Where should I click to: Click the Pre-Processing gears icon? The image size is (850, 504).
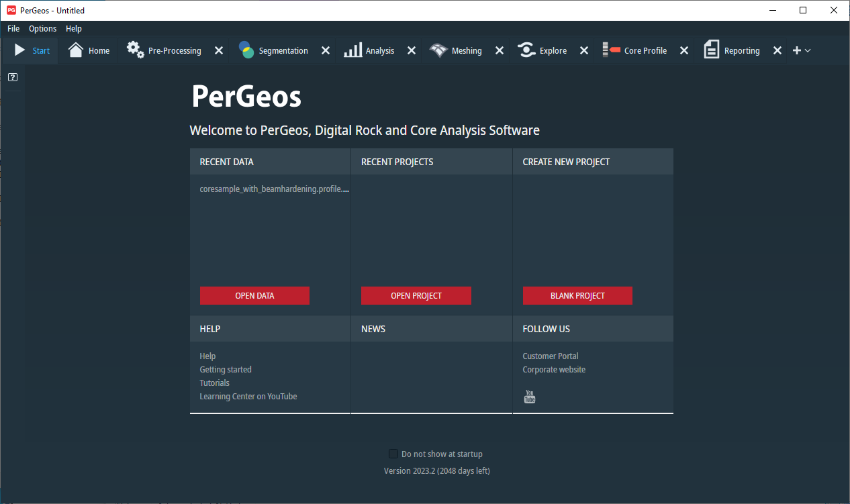[x=135, y=50]
